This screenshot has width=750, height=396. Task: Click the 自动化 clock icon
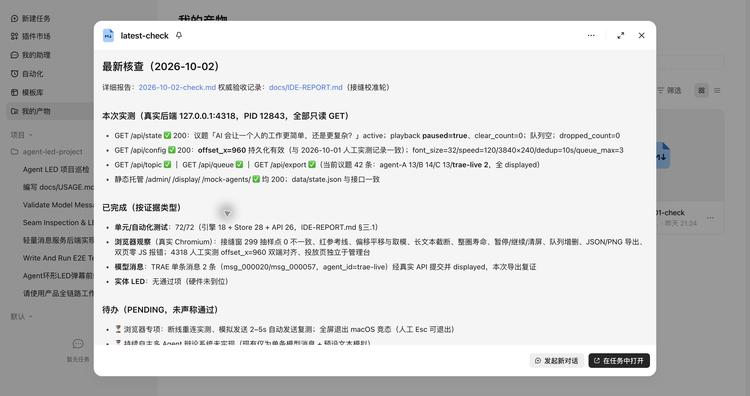tap(14, 74)
